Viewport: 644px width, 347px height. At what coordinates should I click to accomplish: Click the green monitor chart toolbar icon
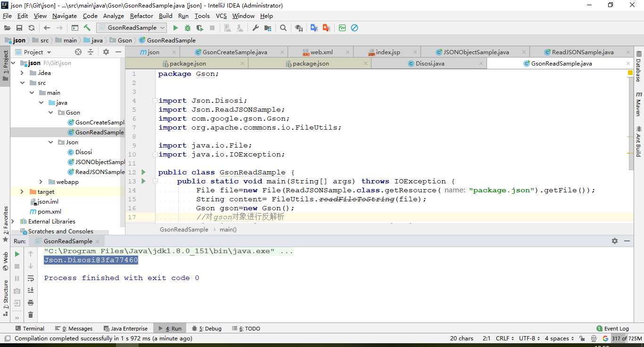point(342,28)
